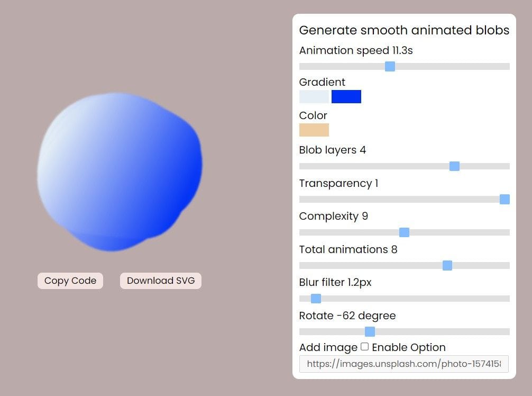This screenshot has width=532, height=396.
Task: Click the Copy Code button
Action: pos(70,281)
